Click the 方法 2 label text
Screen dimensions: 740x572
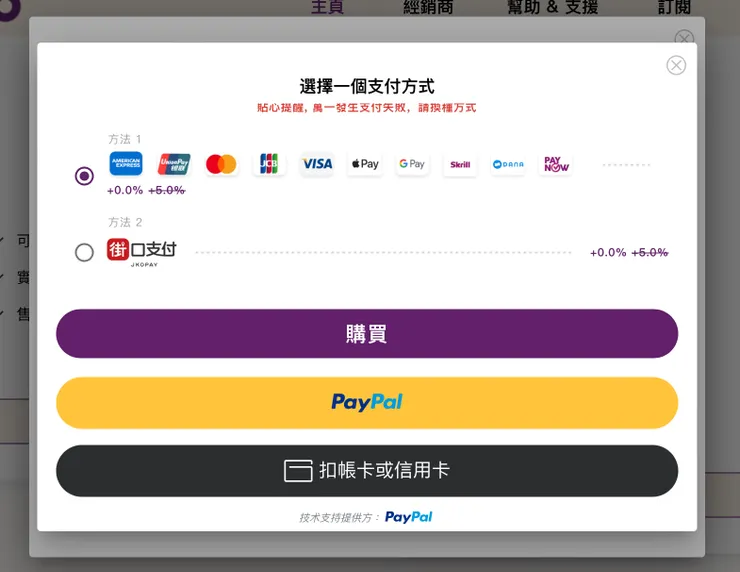click(x=125, y=222)
